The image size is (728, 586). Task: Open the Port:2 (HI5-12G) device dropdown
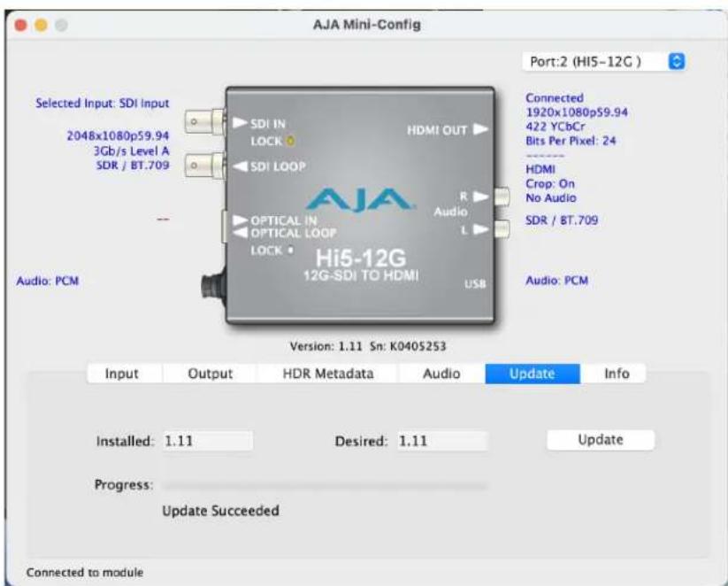point(603,62)
